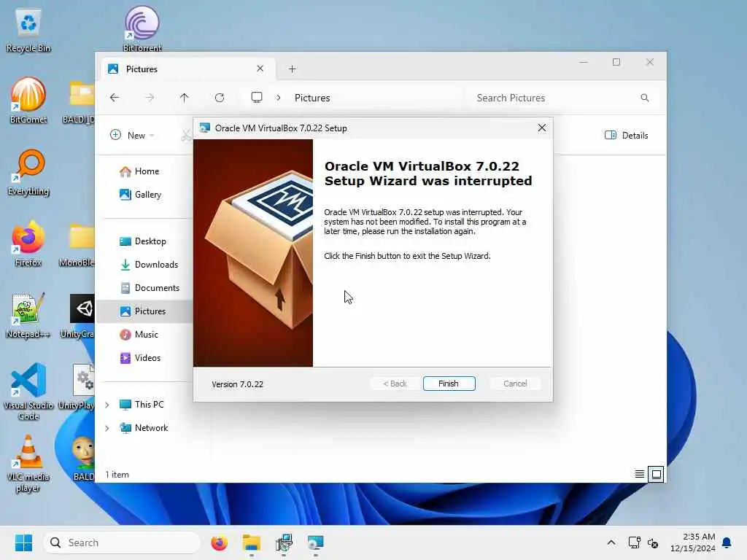The image size is (747, 560).
Task: Open the muted volume tray icon
Action: tap(653, 542)
